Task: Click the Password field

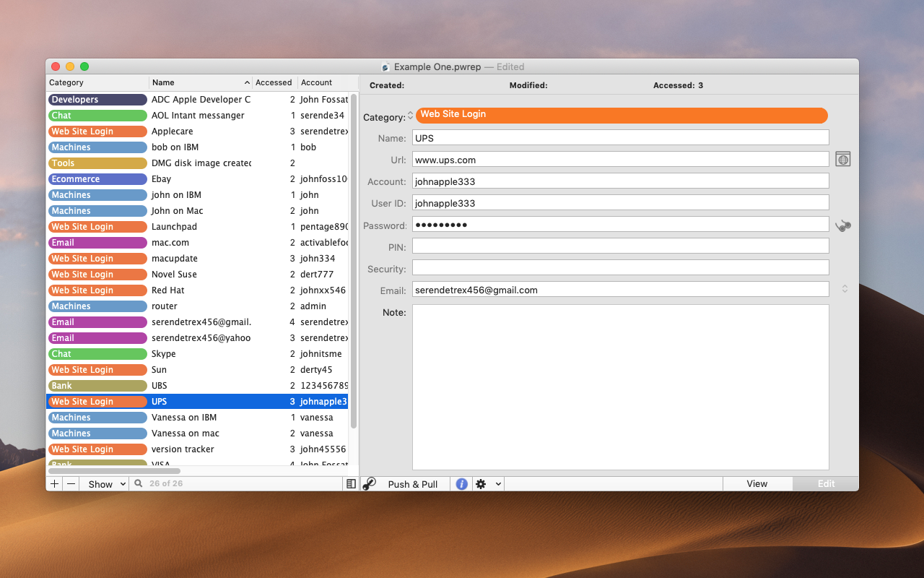Action: point(620,224)
